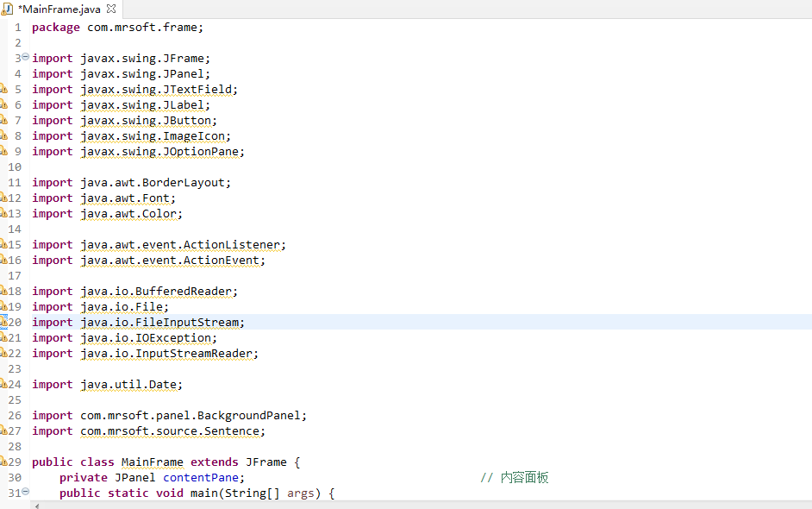Collapse the main method at line 31
812x509 pixels.
25,492
